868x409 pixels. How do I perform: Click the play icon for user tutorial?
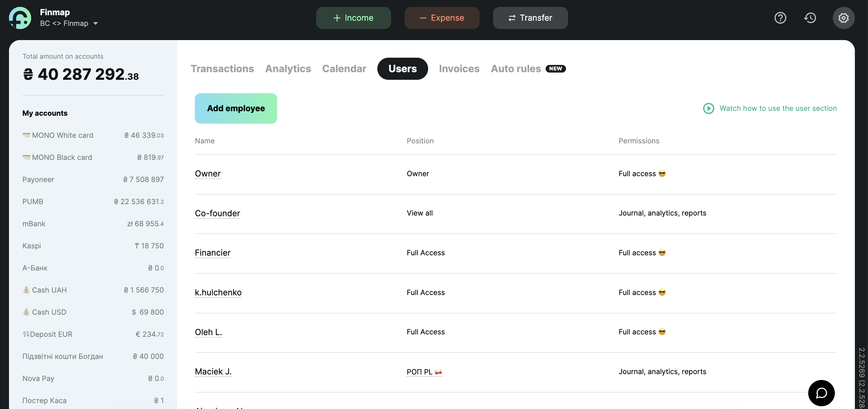coord(708,108)
